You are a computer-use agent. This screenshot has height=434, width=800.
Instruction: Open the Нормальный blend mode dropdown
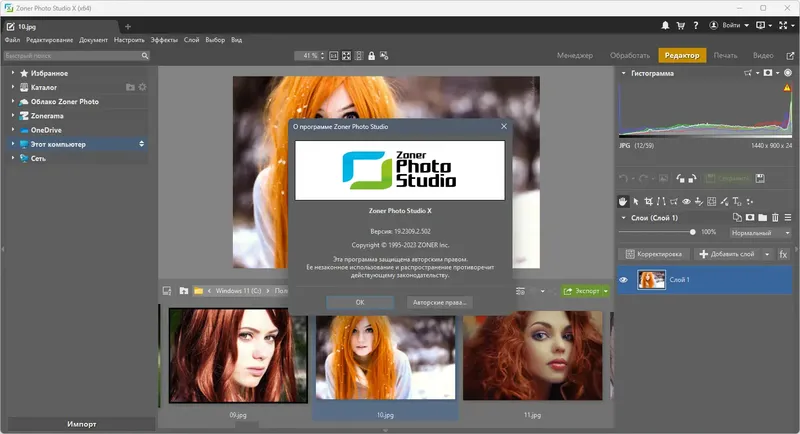760,233
